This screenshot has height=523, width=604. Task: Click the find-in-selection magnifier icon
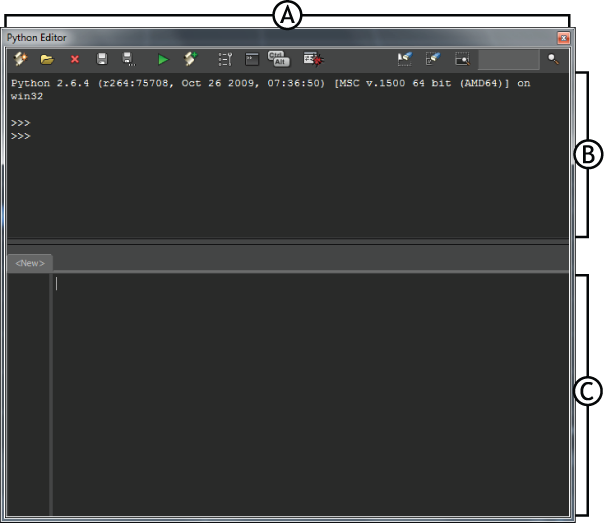tap(462, 59)
